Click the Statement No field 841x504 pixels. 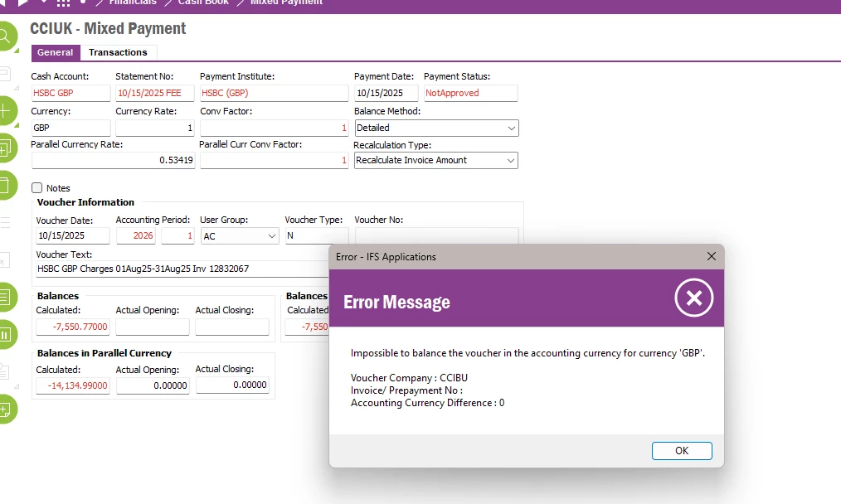coord(154,94)
